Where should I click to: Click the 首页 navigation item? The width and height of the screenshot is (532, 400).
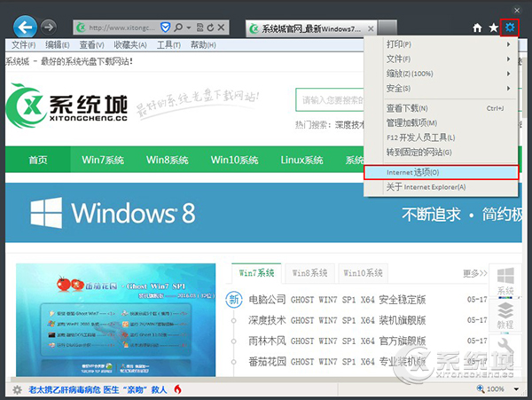coord(37,160)
